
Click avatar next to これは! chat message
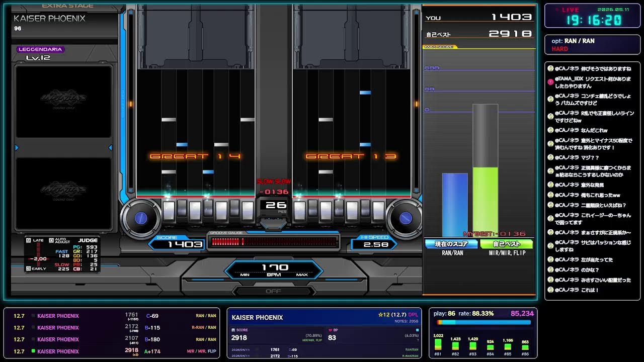click(x=550, y=290)
